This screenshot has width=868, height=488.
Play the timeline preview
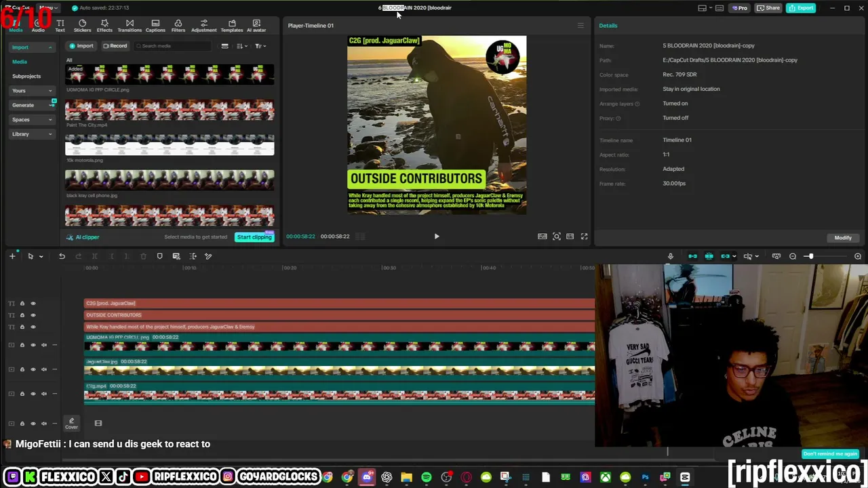437,237
